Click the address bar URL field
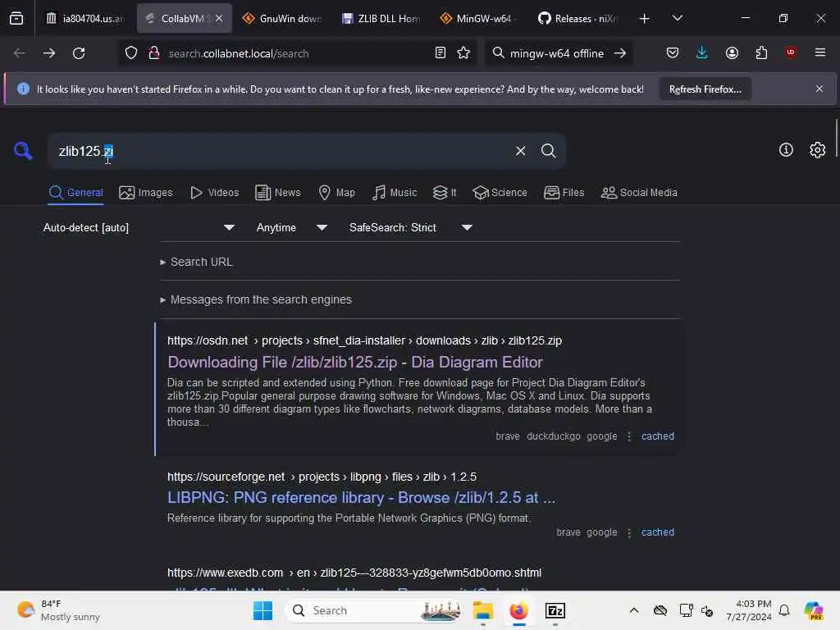The height and width of the screenshot is (630, 840). 297,53
